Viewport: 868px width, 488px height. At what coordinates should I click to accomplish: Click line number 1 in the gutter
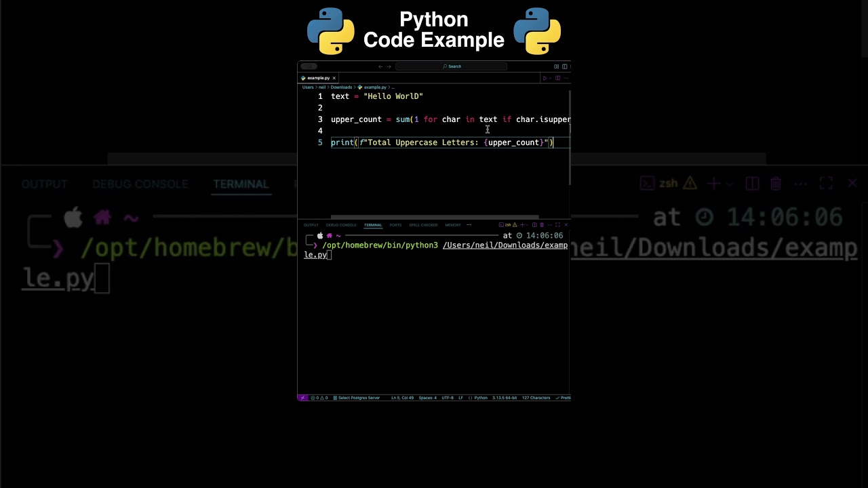[x=320, y=96]
